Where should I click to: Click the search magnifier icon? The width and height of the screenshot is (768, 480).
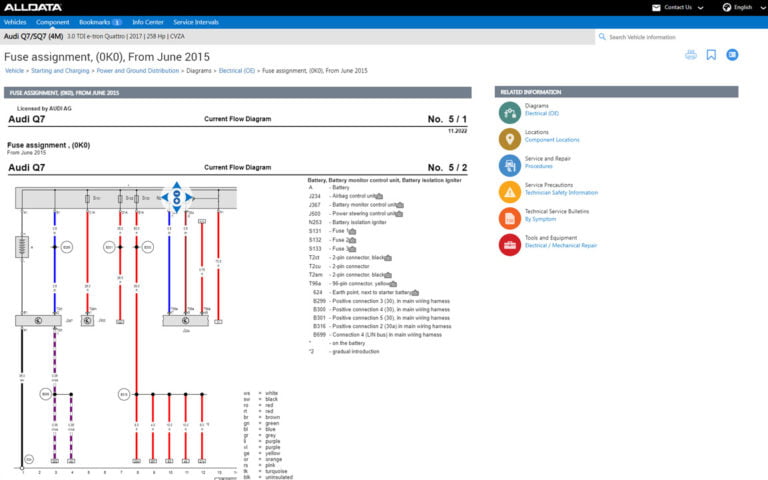point(602,37)
